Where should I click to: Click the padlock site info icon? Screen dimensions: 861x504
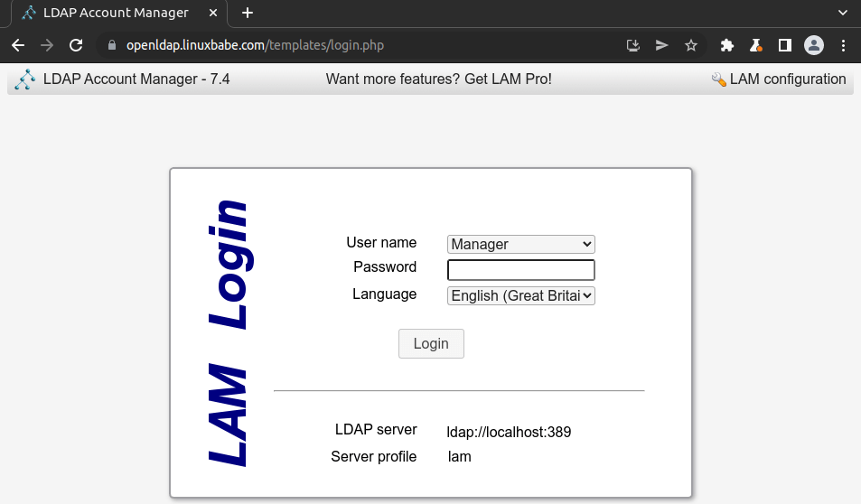112,45
